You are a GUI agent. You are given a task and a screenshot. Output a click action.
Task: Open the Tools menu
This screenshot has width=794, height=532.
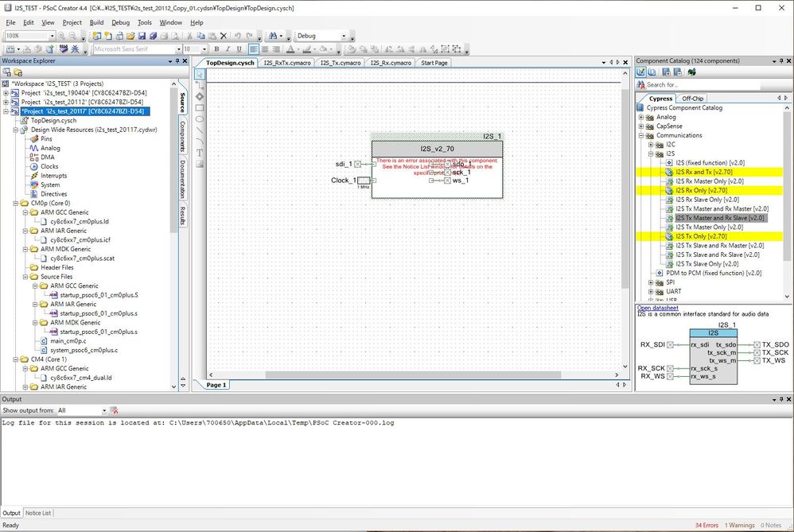(144, 22)
